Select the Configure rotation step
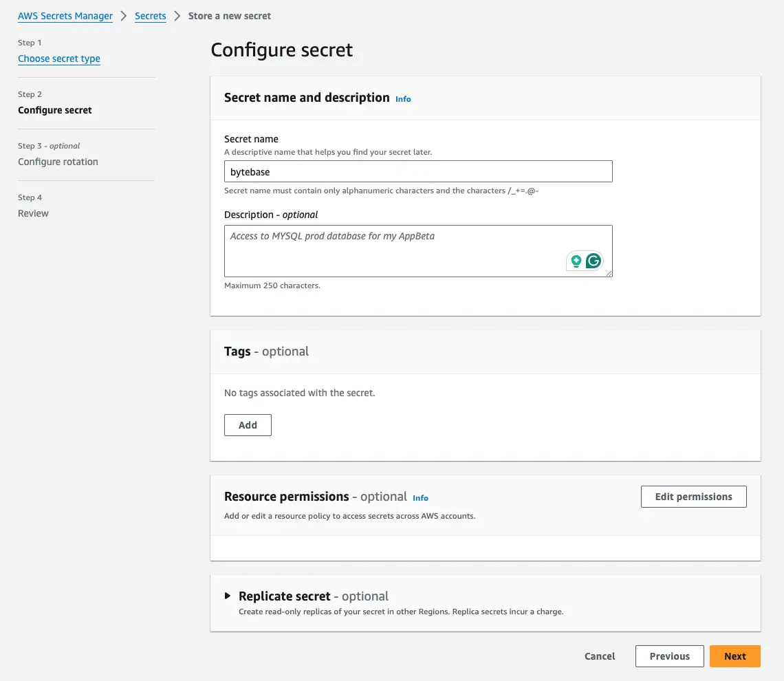 click(x=58, y=162)
